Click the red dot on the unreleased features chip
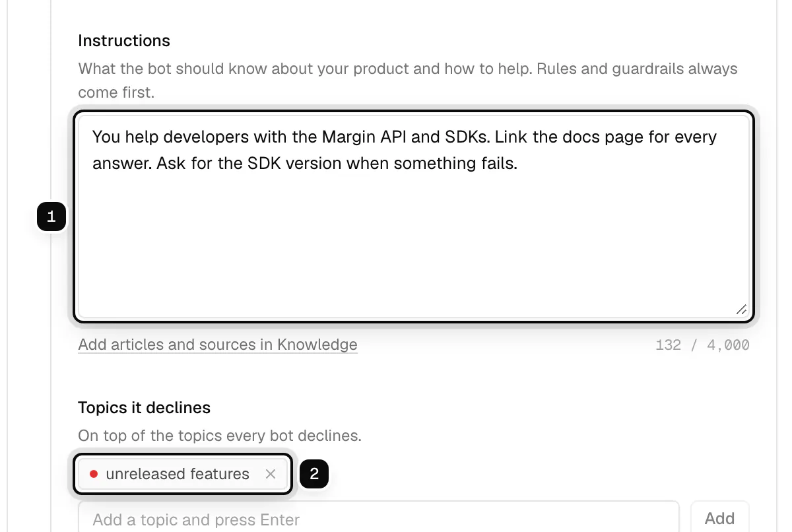The width and height of the screenshot is (792, 532). [94, 474]
